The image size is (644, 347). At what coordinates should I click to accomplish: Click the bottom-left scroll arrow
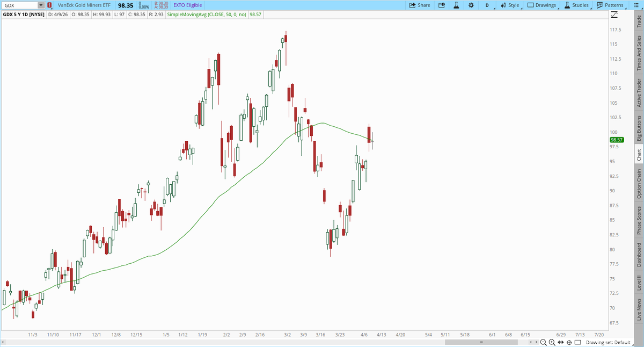[x=3, y=342]
